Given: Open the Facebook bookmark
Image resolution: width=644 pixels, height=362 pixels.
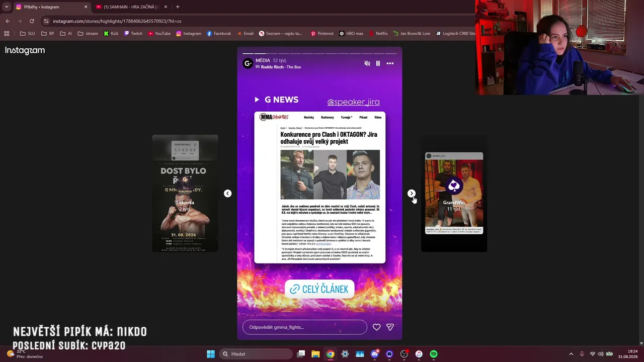Looking at the screenshot, I should tap(219, 34).
